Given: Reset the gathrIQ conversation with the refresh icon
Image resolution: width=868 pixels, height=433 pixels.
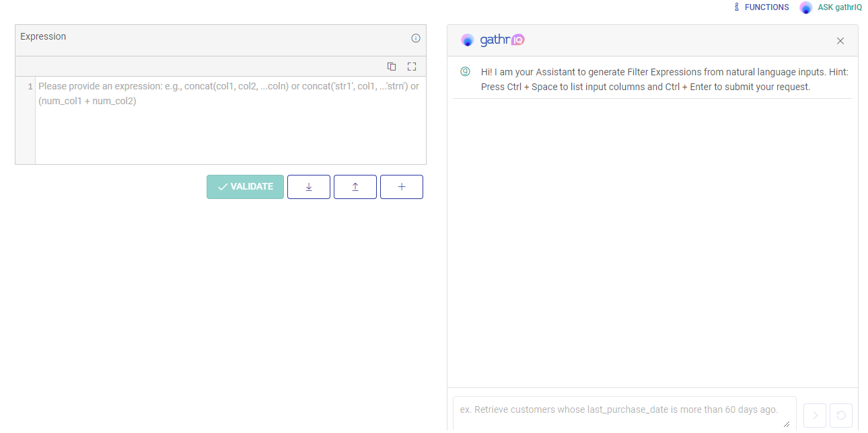Looking at the screenshot, I should [x=841, y=416].
